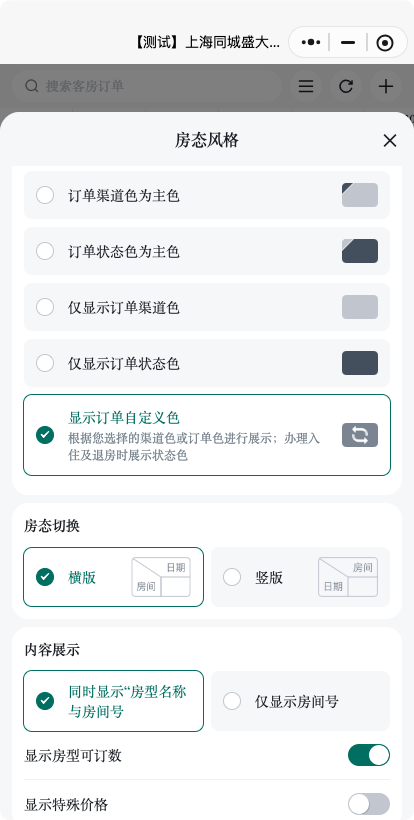Click the 搜索客房订单 search field

coord(147,86)
